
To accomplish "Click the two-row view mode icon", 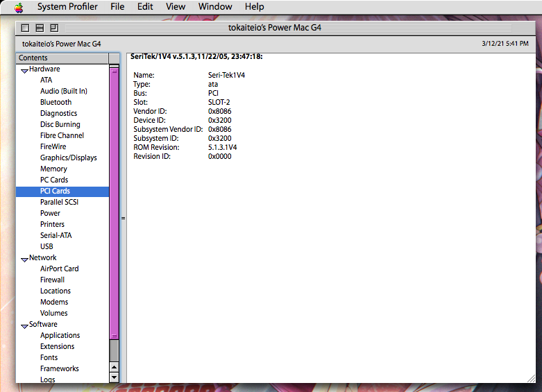I will pos(40,28).
